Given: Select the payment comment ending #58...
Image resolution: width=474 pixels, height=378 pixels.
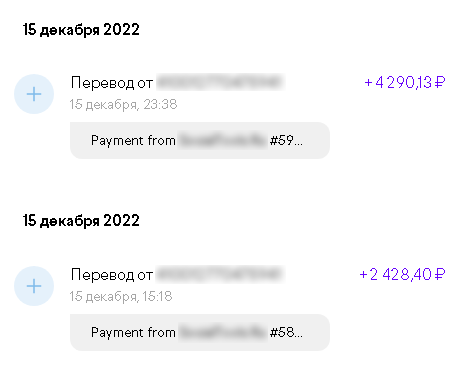Looking at the screenshot, I should tap(200, 332).
